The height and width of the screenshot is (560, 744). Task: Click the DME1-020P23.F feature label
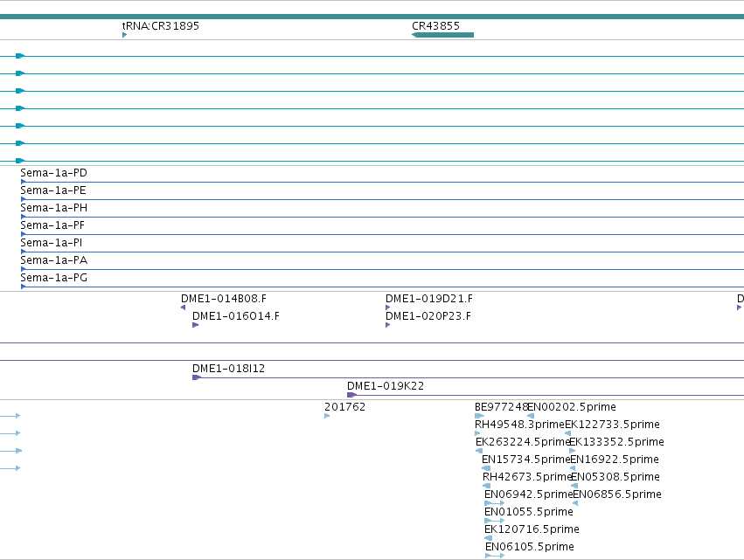428,316
